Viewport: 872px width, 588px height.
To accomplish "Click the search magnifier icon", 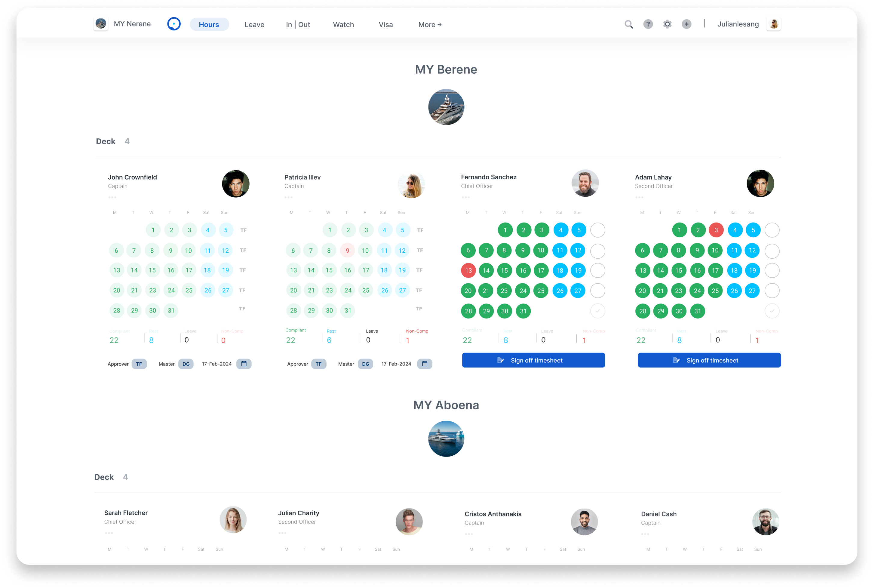I will 629,24.
